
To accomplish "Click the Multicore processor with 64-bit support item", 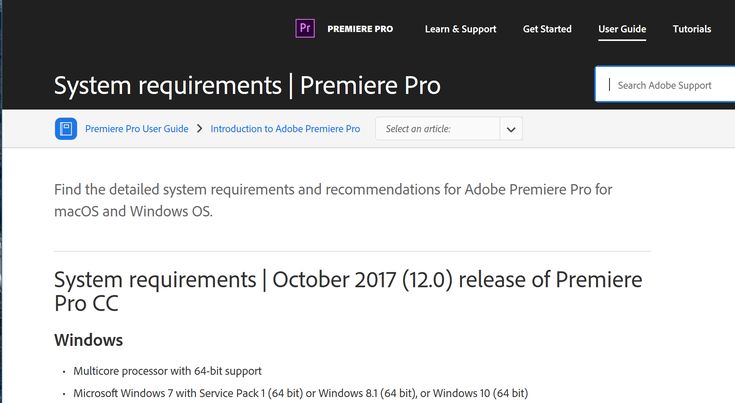I will 167,371.
